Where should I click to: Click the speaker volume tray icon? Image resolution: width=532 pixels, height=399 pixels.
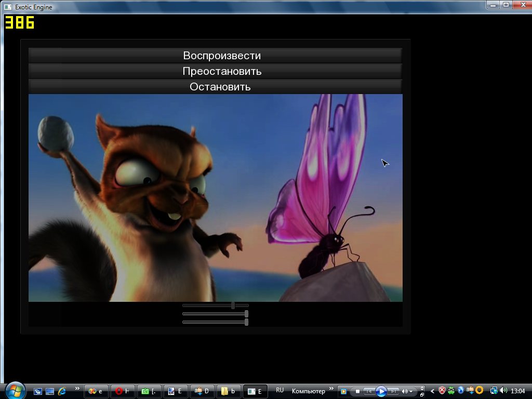(503, 391)
